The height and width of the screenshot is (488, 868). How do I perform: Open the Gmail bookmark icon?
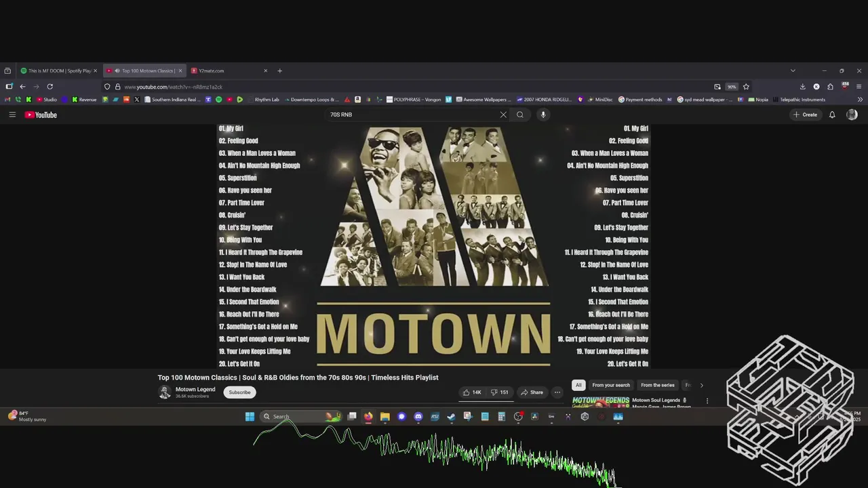[8, 100]
